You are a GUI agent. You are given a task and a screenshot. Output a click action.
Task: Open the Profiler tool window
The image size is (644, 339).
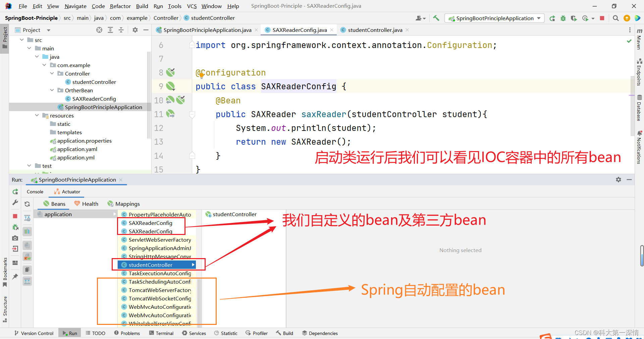click(x=257, y=333)
